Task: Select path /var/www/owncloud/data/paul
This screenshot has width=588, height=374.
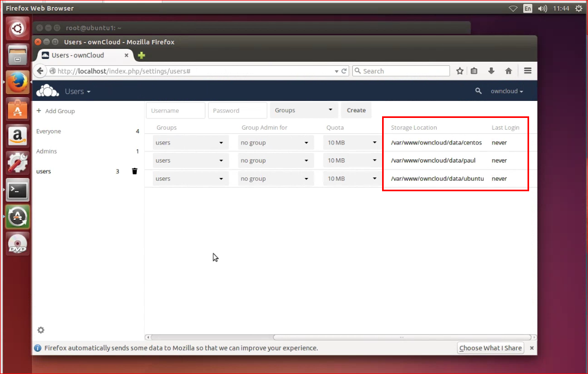Action: tap(433, 160)
